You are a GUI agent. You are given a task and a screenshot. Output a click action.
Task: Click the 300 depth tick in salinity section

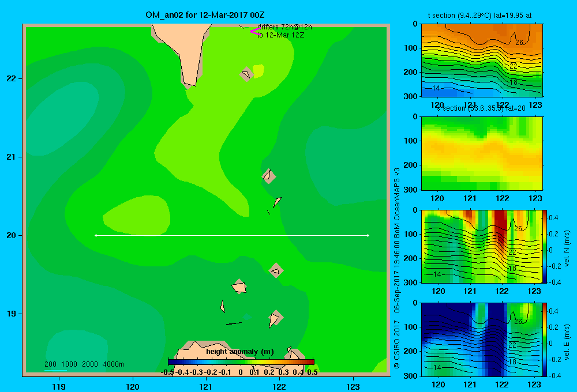coord(411,190)
